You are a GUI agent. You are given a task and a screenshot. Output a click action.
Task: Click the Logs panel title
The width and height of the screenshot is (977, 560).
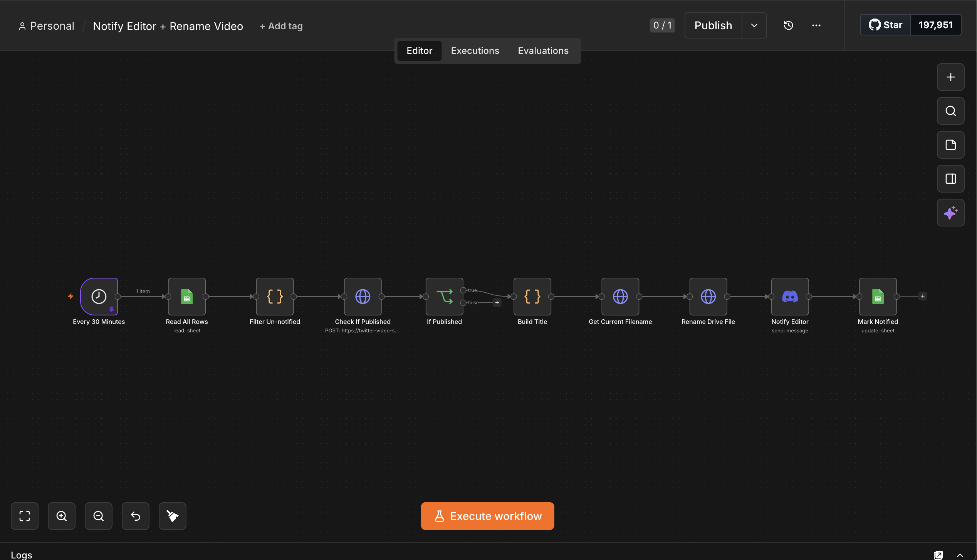[x=22, y=555]
